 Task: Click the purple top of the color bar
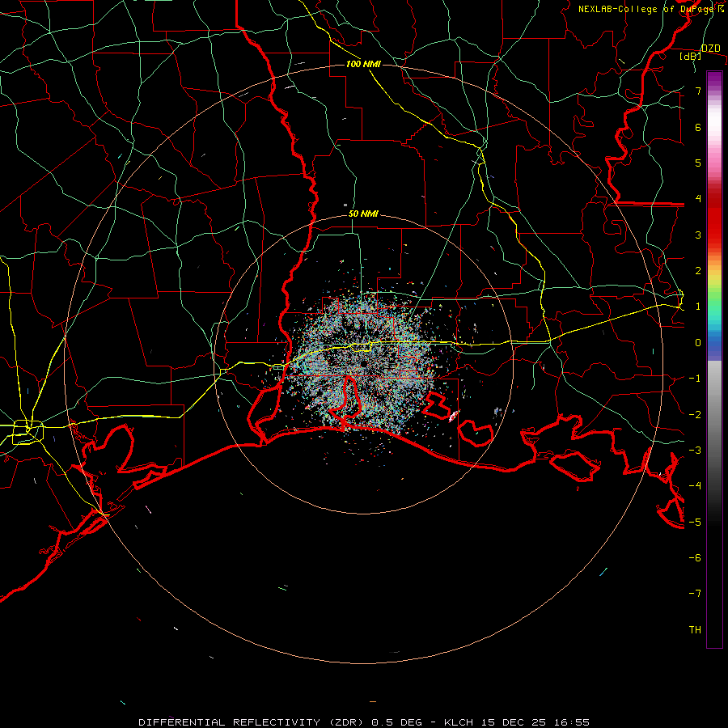pos(714,78)
